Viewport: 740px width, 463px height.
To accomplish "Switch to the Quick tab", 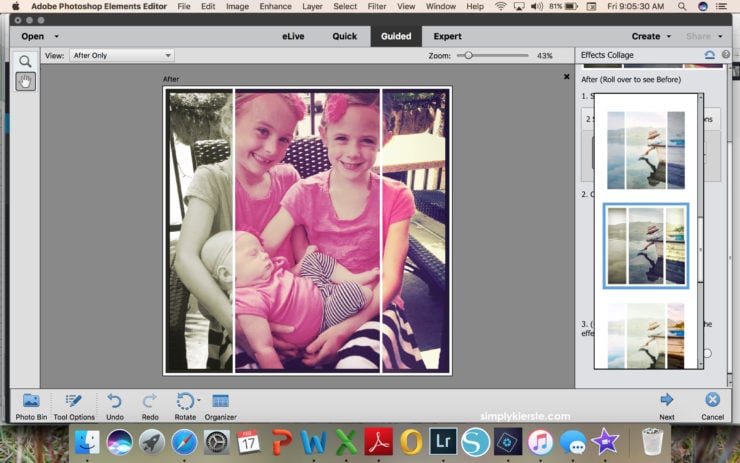I will pyautogui.click(x=345, y=36).
